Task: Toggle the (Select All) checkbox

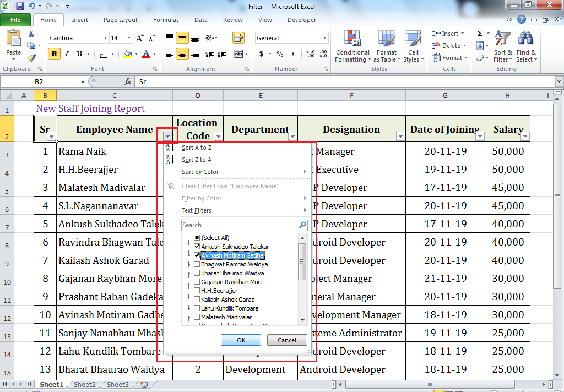Action: 197,238
